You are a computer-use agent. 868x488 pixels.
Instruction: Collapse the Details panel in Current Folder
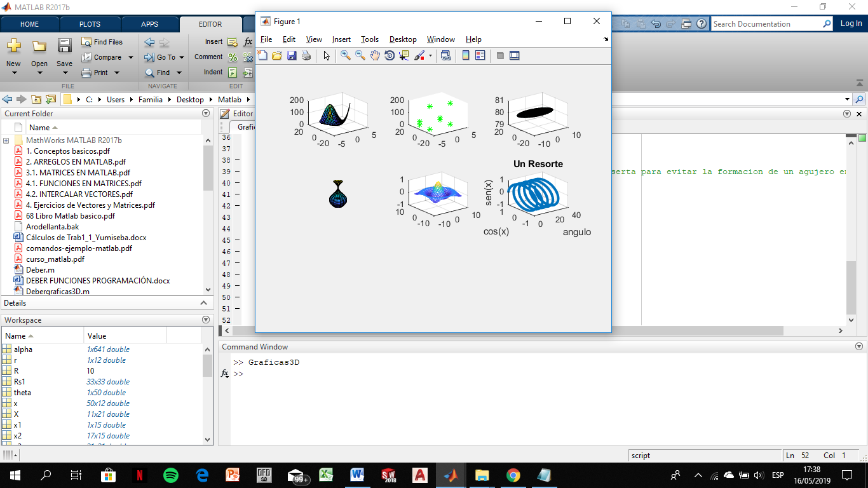coord(205,303)
